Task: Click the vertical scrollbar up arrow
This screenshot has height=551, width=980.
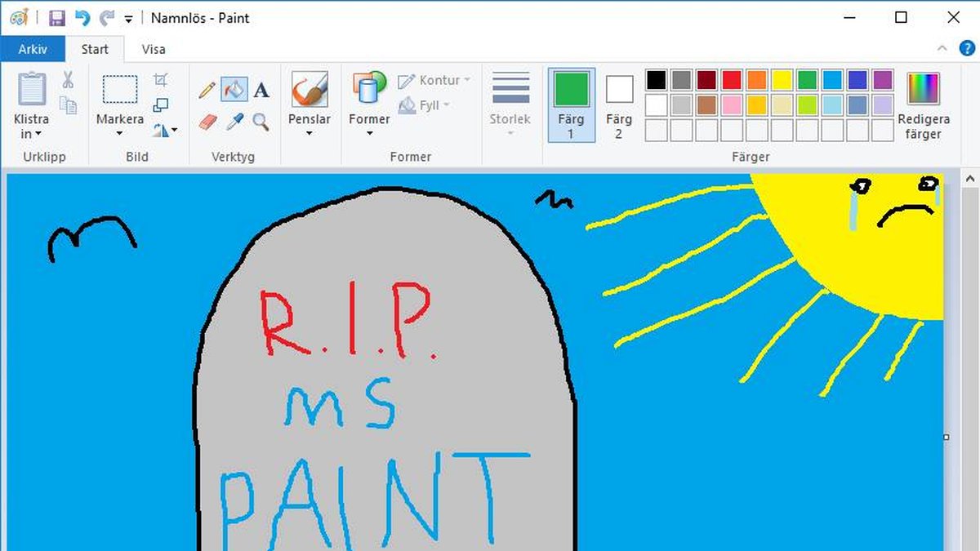Action: click(x=971, y=178)
